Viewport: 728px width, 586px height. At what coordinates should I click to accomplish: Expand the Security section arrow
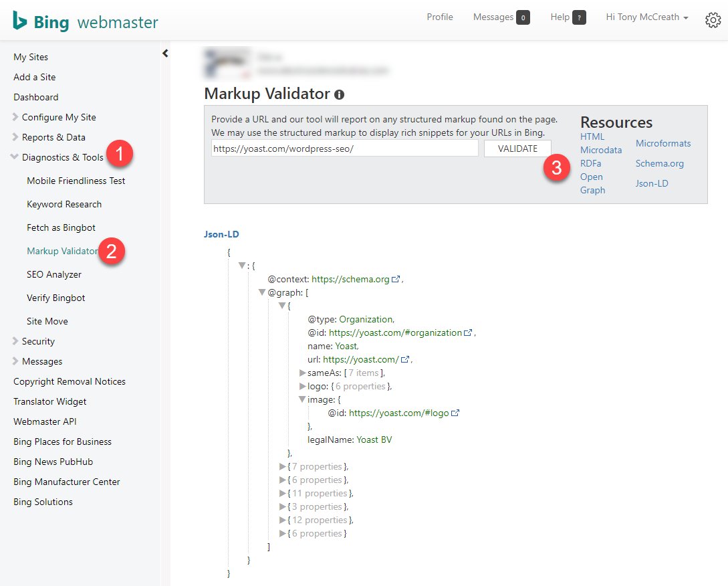coord(15,341)
